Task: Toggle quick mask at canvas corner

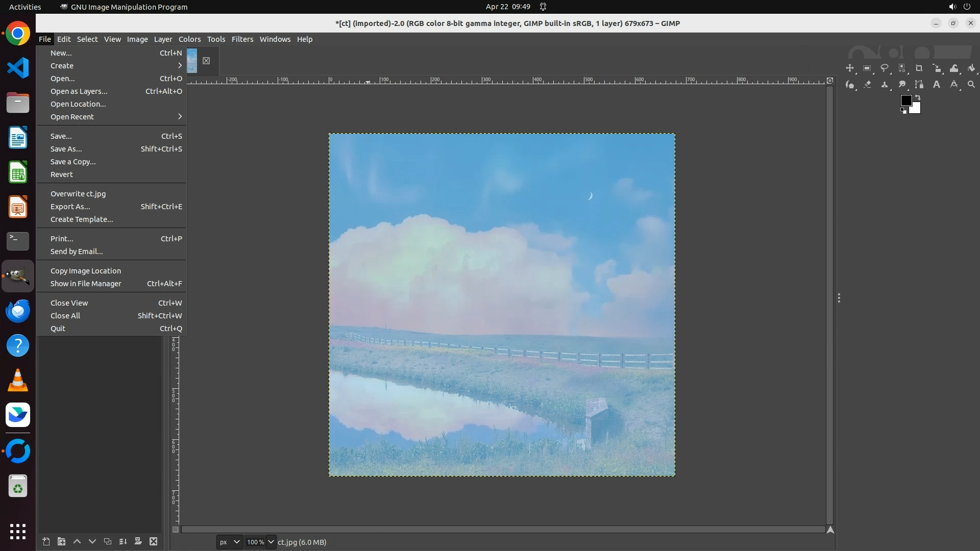Action: (x=176, y=530)
